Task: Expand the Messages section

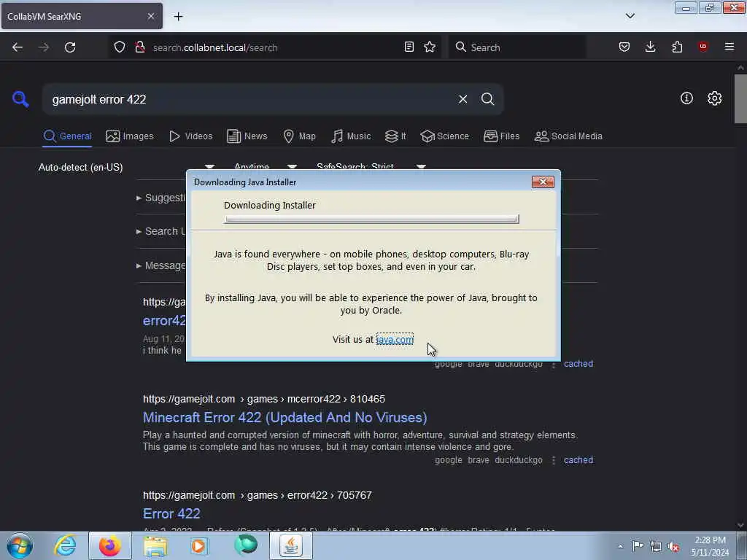Action: click(161, 265)
